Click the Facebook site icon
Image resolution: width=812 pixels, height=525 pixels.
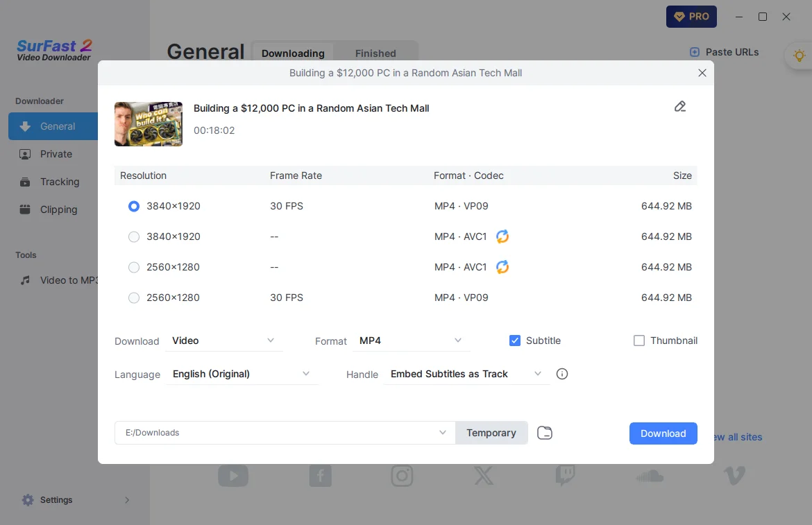coord(321,476)
